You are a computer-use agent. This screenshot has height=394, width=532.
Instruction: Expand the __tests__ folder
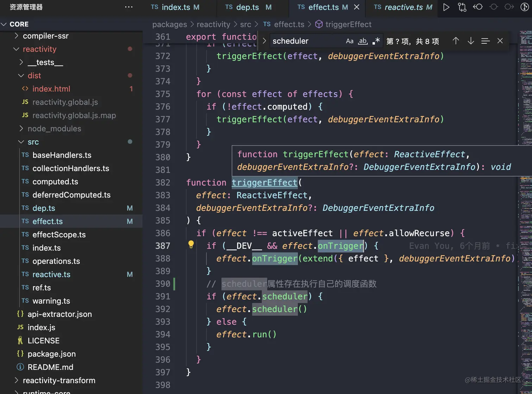21,62
